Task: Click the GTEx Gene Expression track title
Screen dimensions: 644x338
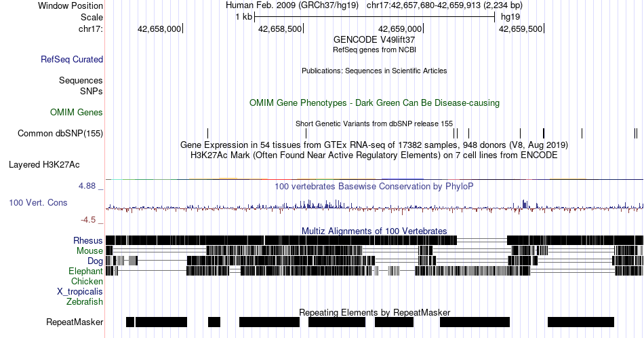Action: (x=374, y=145)
